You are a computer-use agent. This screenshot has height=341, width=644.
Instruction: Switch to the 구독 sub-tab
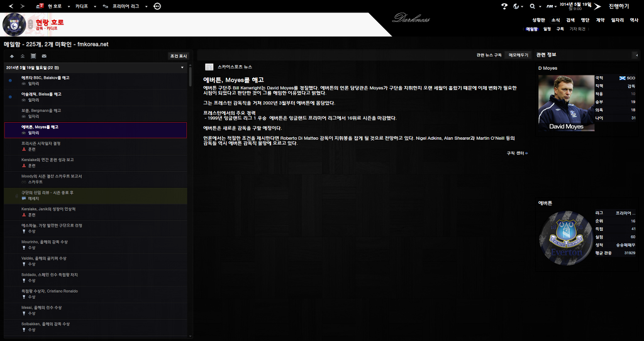point(560,29)
